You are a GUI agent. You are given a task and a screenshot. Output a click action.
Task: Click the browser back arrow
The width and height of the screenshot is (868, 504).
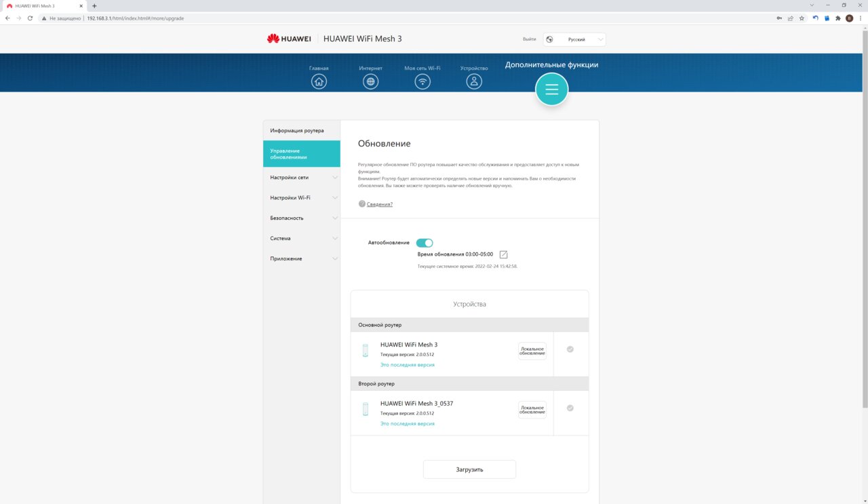[x=7, y=18]
